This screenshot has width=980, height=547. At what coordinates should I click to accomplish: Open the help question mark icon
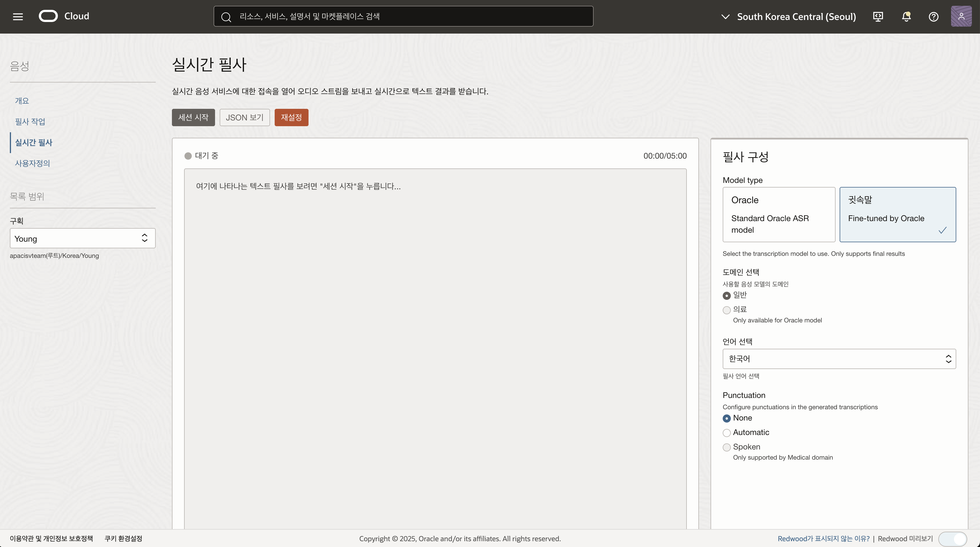pos(933,16)
